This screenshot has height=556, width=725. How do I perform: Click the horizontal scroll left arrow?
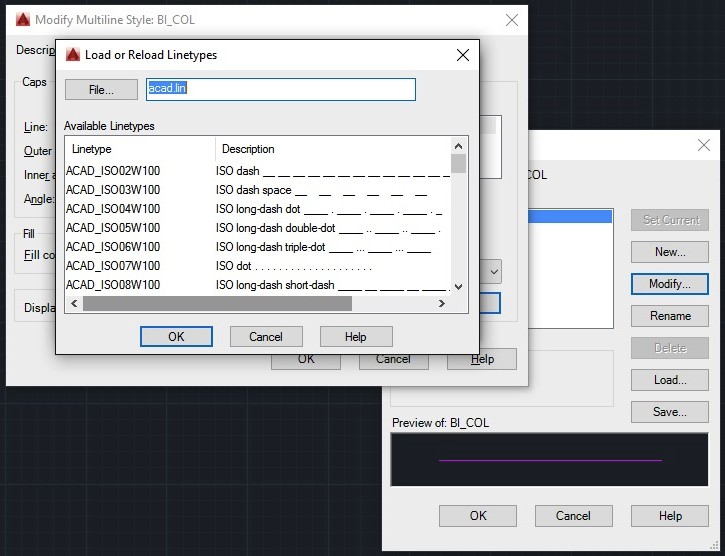(74, 303)
